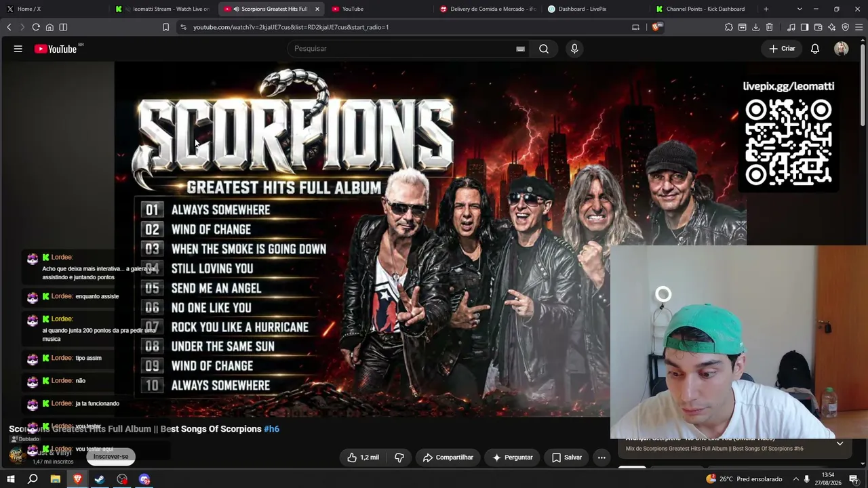Viewport: 868px width, 488px height.
Task: Switch to the Dashboard - LivePix tab
Action: (597, 9)
